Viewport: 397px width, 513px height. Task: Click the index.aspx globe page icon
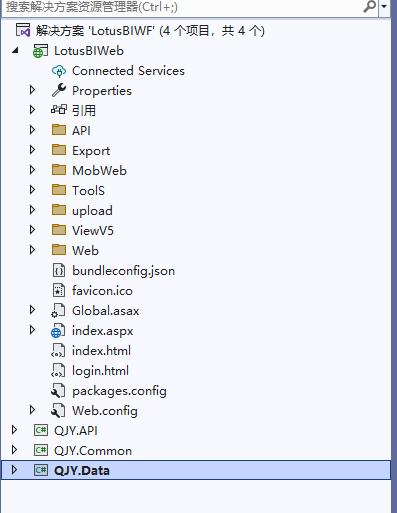(x=58, y=330)
